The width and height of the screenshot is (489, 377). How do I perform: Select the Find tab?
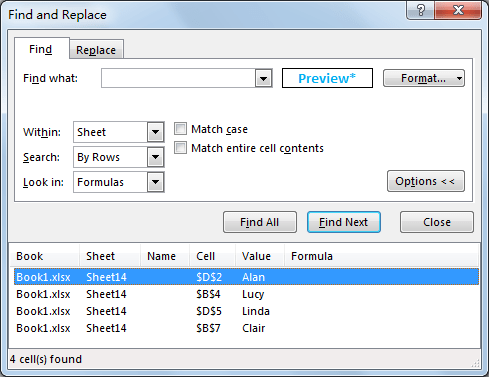pos(41,49)
